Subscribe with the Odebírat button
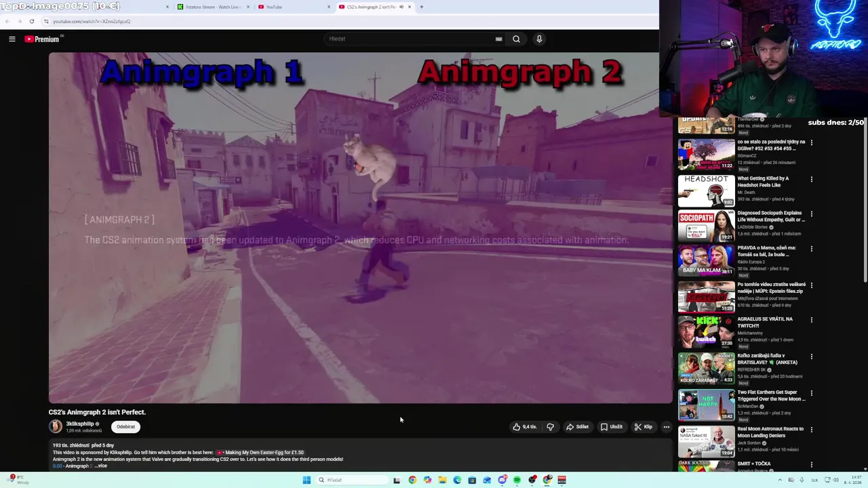 point(125,427)
